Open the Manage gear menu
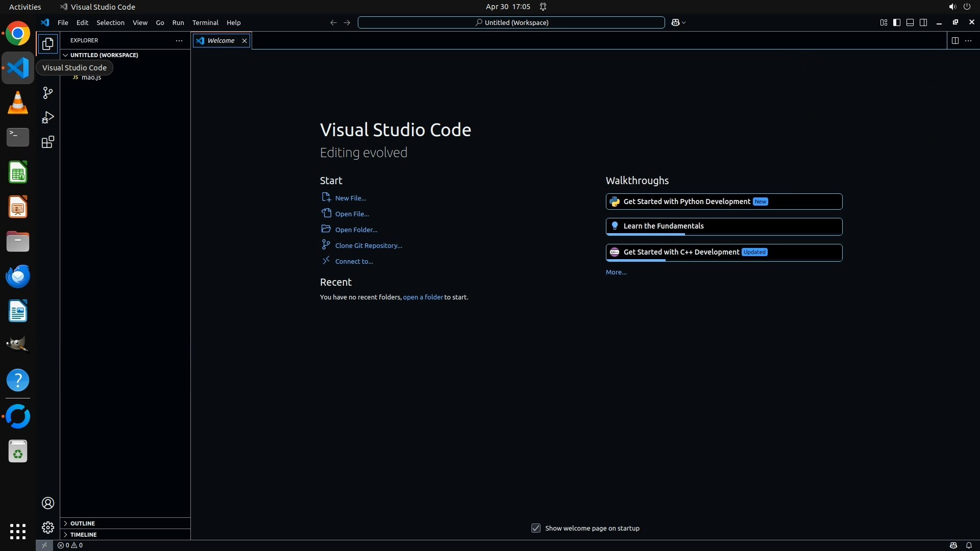 coord(47,528)
